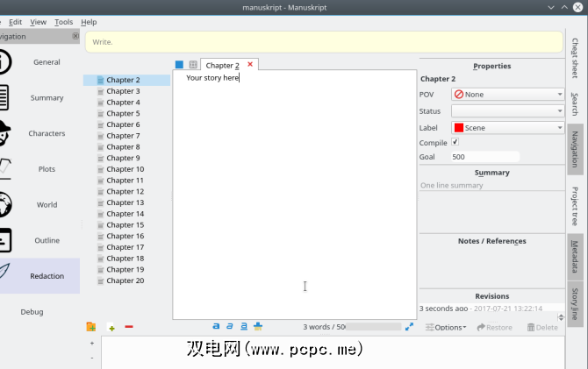The width and height of the screenshot is (588, 369).
Task: Click the revisions list scroll arrows
Action: click(561, 317)
